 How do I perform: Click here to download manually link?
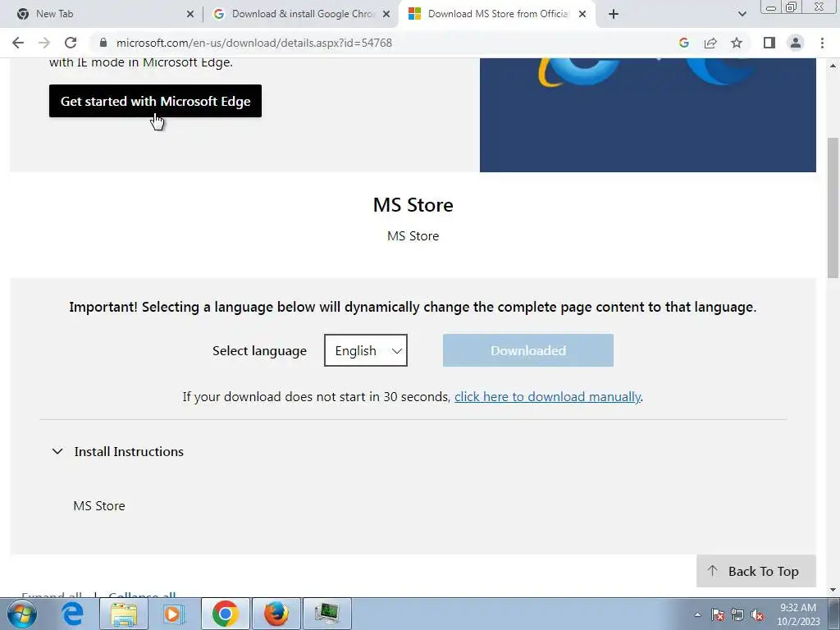point(547,396)
